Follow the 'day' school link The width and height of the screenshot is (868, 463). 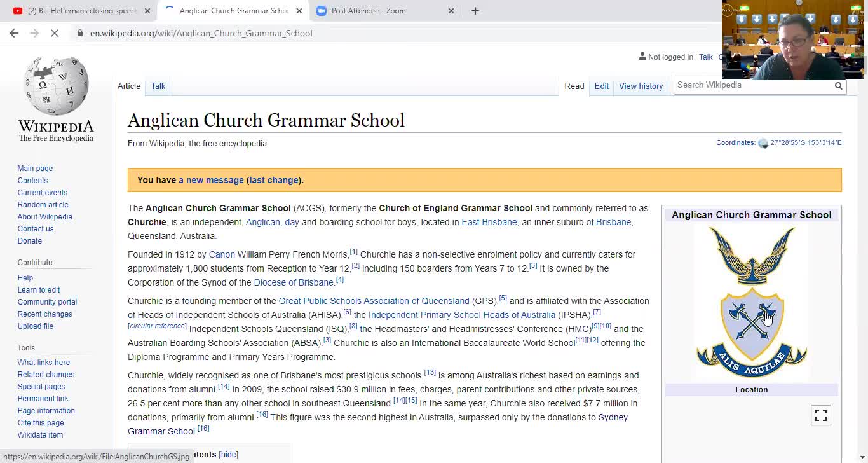292,222
